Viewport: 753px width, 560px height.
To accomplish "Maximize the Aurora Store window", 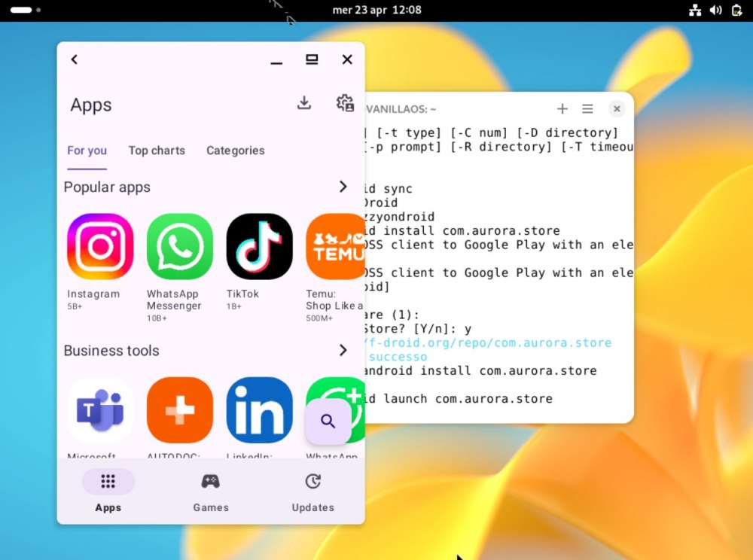I will click(312, 59).
